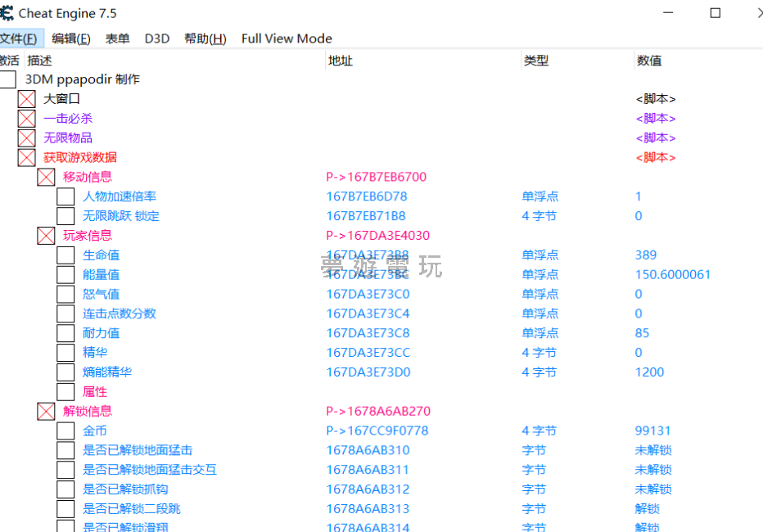The height and width of the screenshot is (532, 763).
Task: Enable freeze checkbox for 生命值
Action: 66,255
